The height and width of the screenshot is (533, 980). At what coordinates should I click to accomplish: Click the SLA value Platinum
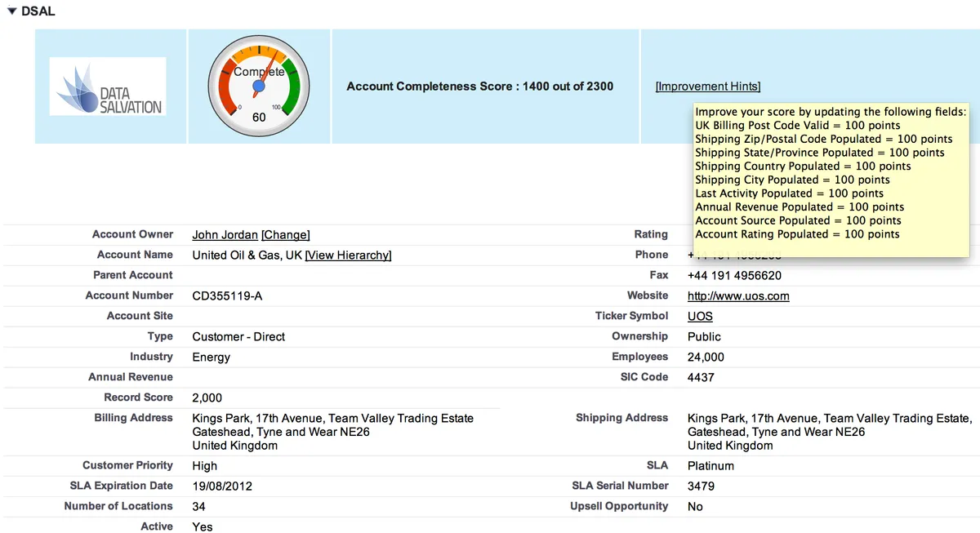(x=710, y=466)
